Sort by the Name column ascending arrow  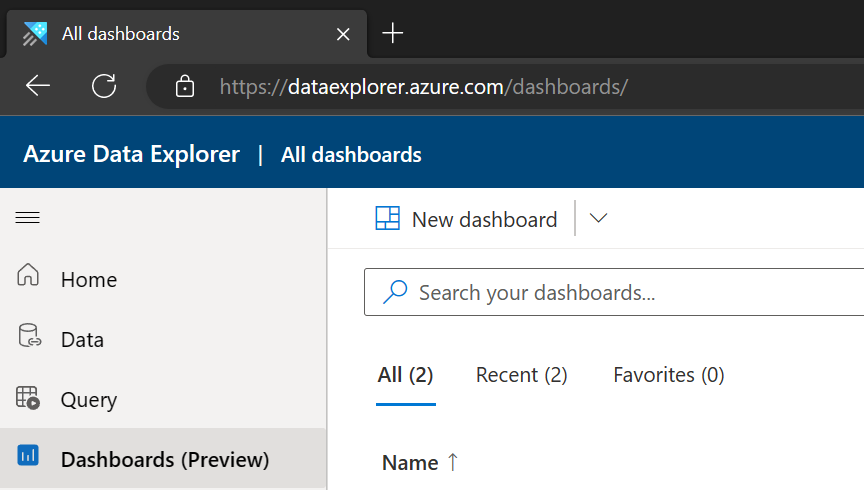453,462
